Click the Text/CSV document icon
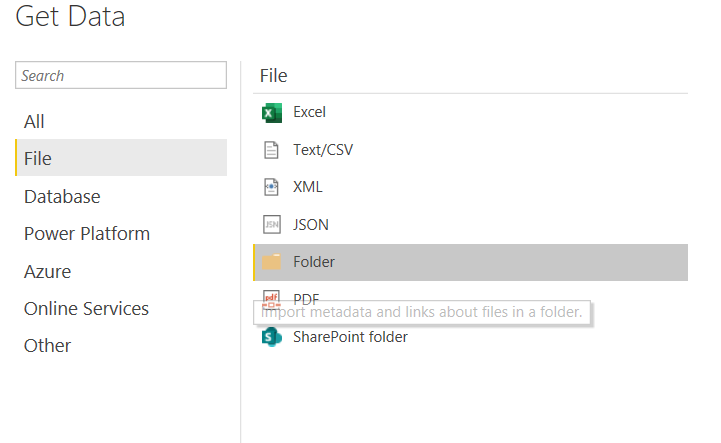 coord(271,150)
